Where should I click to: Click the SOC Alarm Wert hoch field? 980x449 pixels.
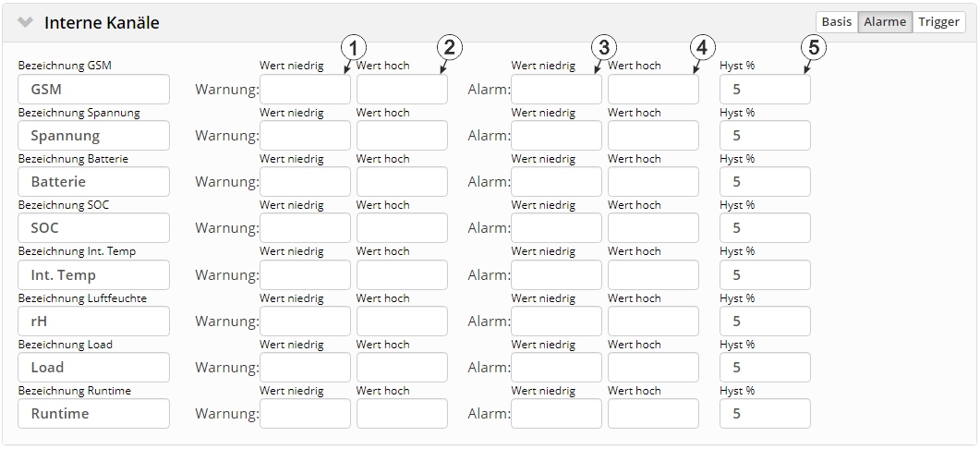653,228
